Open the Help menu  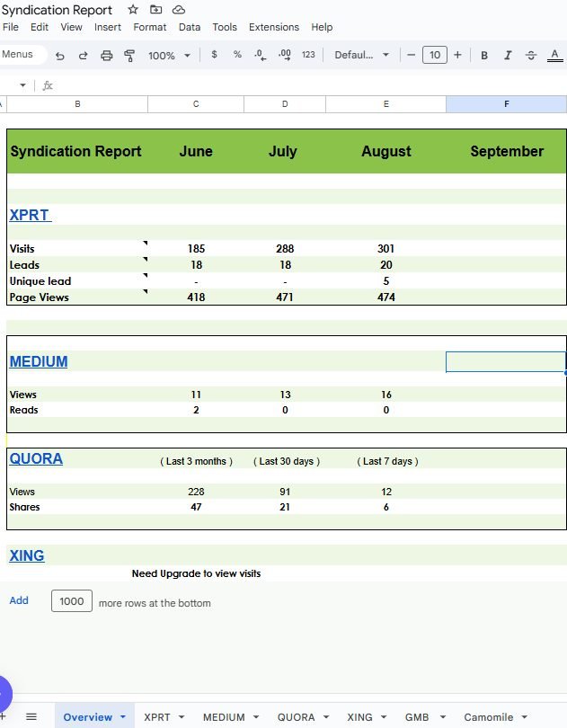[x=322, y=27]
